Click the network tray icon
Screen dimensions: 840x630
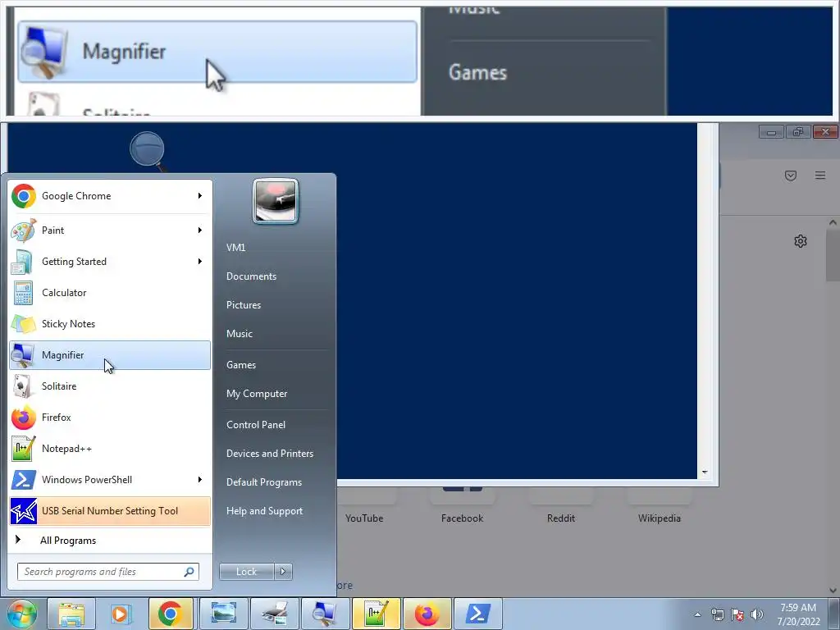pyautogui.click(x=717, y=614)
